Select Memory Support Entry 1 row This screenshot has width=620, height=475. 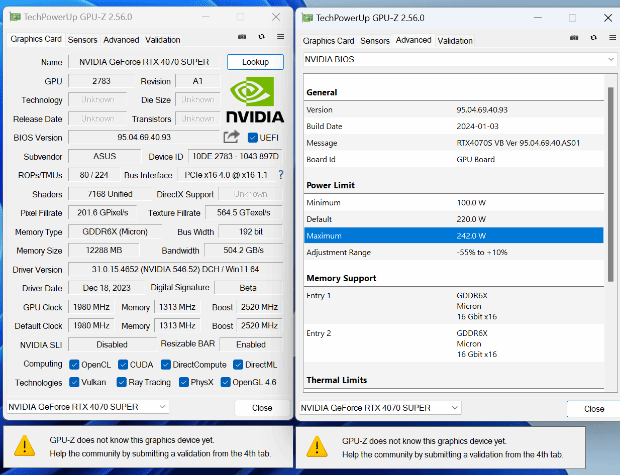(454, 306)
